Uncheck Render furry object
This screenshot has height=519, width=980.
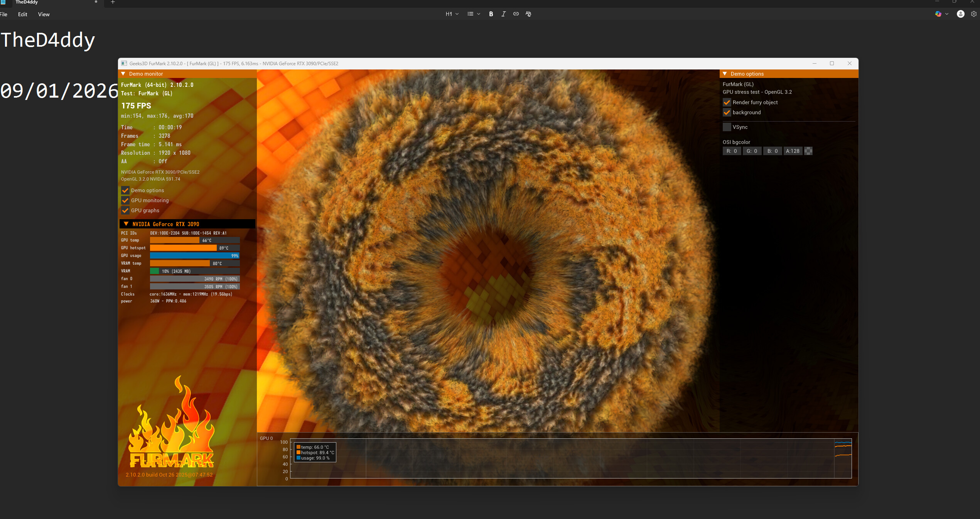pyautogui.click(x=727, y=102)
